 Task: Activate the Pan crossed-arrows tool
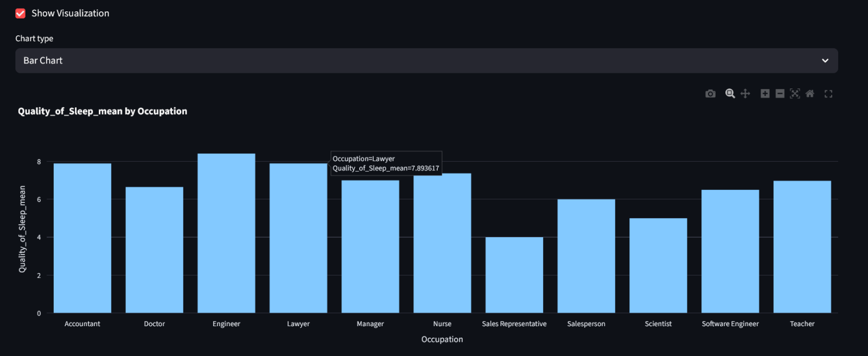745,94
